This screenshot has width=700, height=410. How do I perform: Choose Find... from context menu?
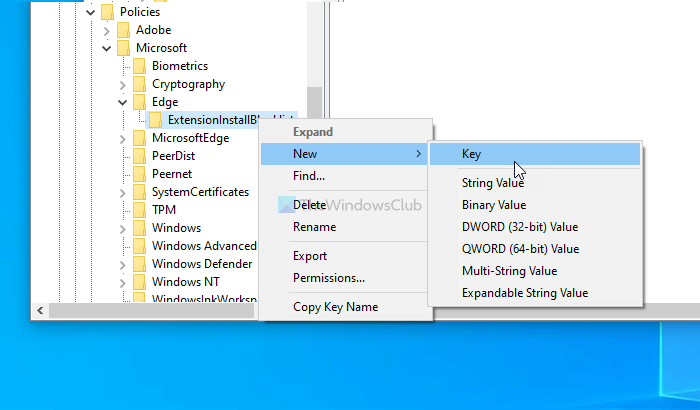click(x=344, y=176)
